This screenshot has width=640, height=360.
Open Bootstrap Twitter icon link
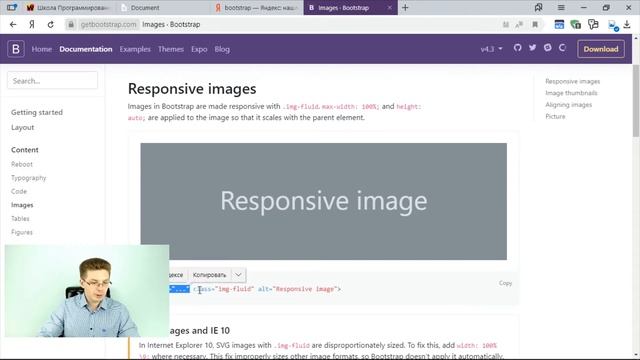click(533, 48)
